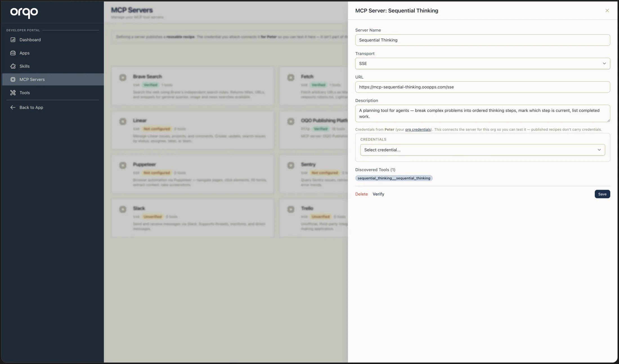619x364 pixels.
Task: Click the Puppeteer card title
Action: 144,164
